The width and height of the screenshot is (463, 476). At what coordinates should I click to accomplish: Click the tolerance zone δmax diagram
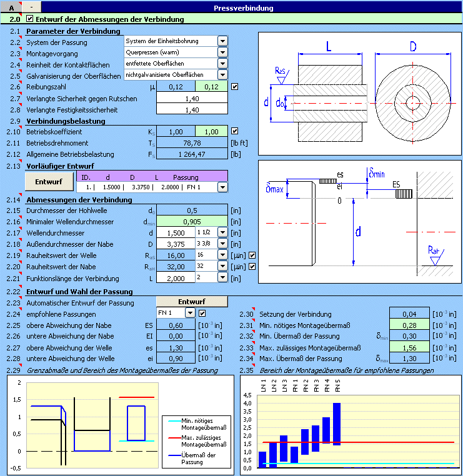click(x=360, y=222)
